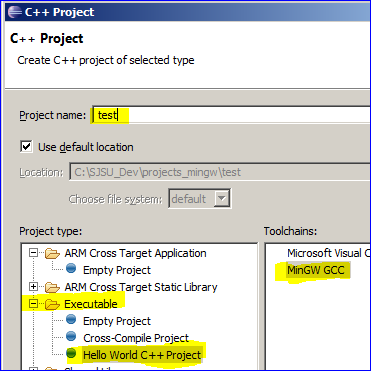Click the Eclipse icon in title bar
Screen dimensions: 371x371
[x=15, y=12]
